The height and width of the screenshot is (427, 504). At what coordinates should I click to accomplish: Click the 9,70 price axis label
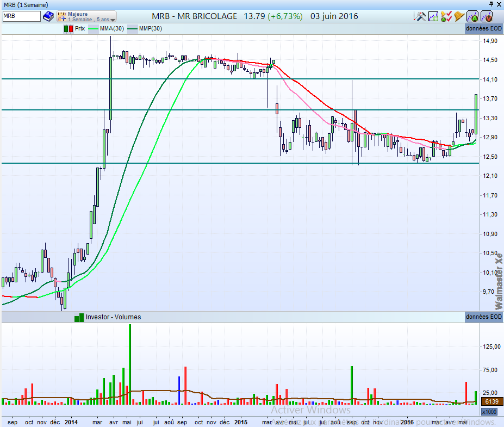(489, 292)
